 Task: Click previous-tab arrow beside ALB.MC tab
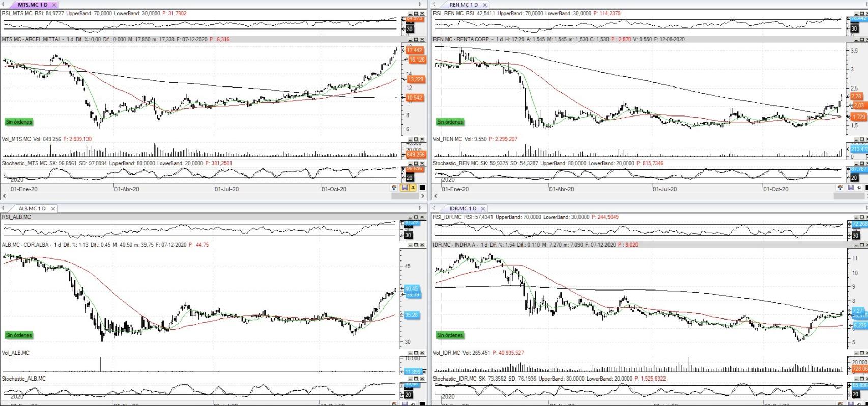click(x=3, y=208)
